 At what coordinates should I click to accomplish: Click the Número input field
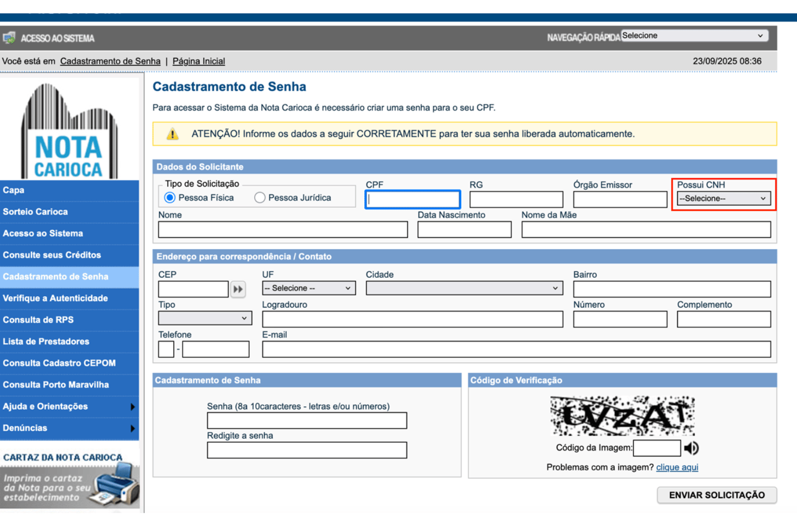(620, 319)
